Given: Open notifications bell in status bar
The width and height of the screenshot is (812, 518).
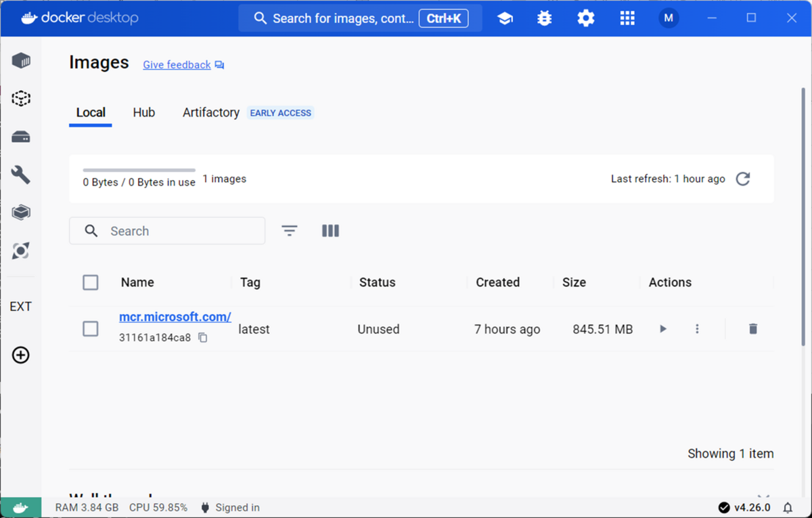Looking at the screenshot, I should pos(788,508).
